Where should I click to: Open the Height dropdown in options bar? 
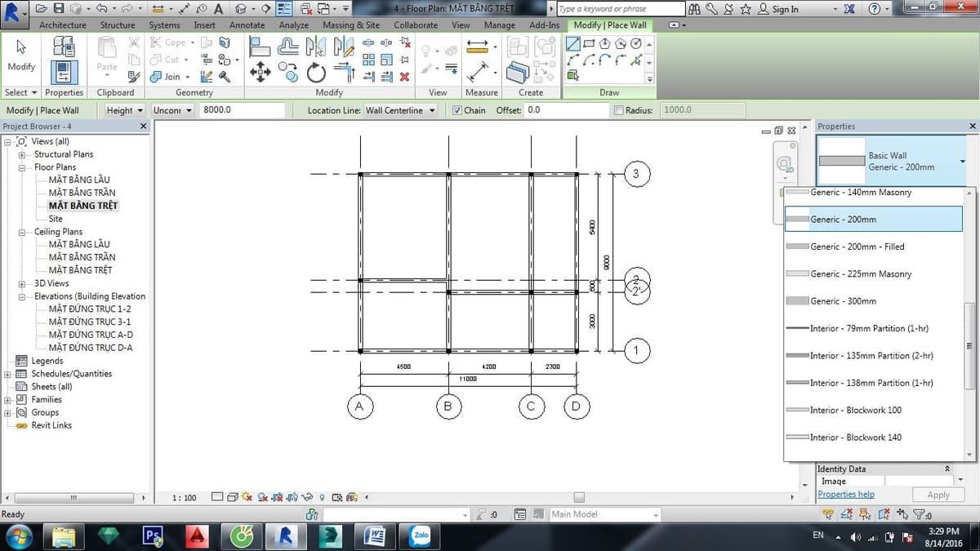coord(125,110)
